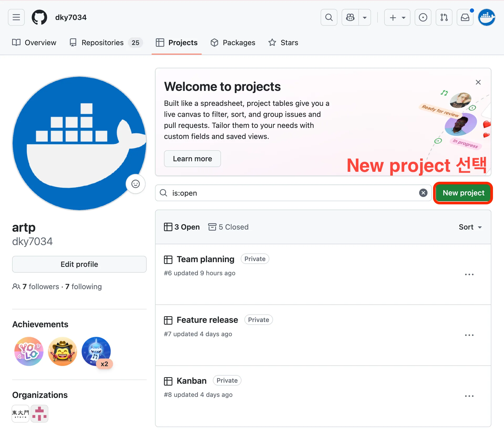This screenshot has height=436, width=504.
Task: Click the Edit profile button
Action: (79, 264)
